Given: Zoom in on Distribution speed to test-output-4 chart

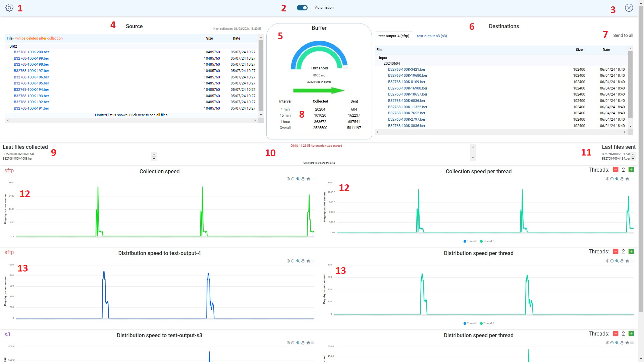Looking at the screenshot, I should coord(288,261).
